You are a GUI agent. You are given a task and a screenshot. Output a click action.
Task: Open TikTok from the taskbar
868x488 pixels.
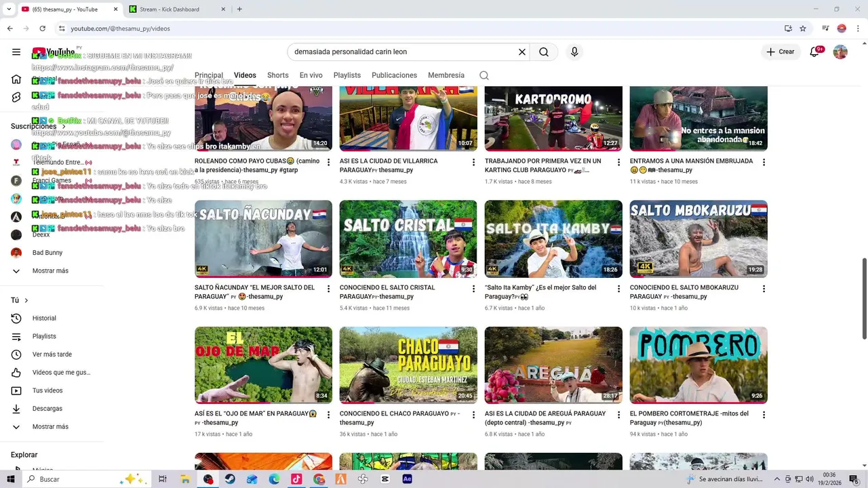296,479
